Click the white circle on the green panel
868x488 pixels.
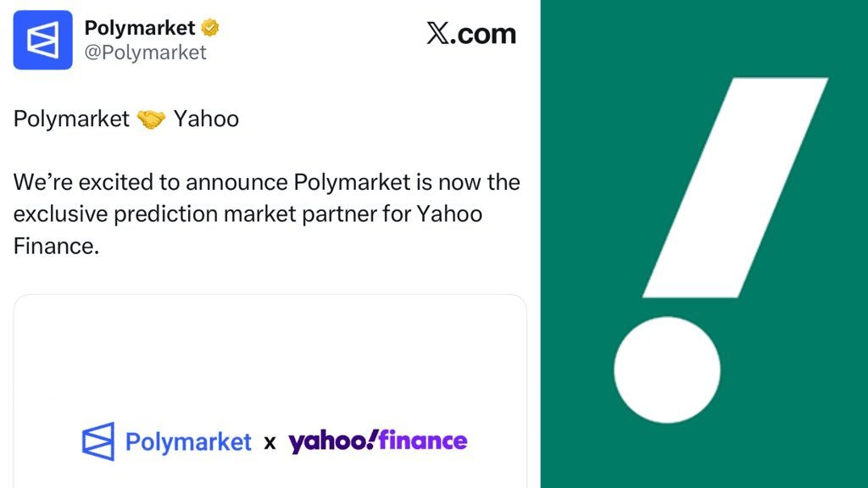point(667,369)
